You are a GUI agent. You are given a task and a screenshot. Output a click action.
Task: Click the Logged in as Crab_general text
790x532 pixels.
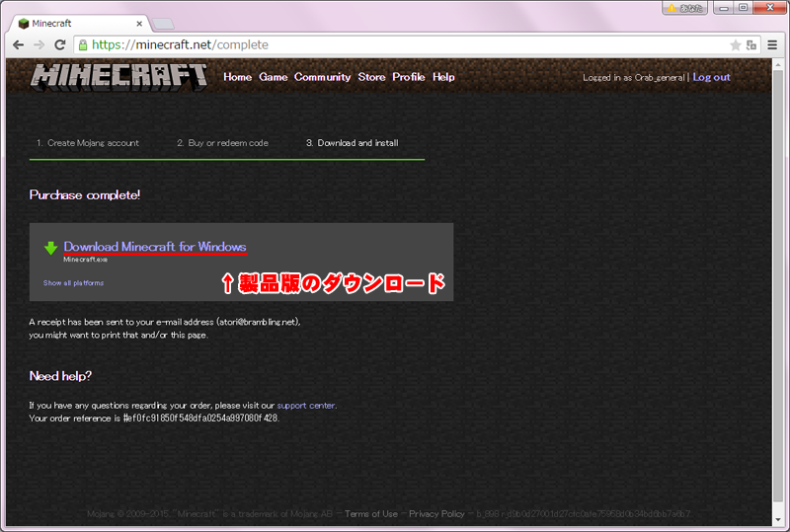634,78
